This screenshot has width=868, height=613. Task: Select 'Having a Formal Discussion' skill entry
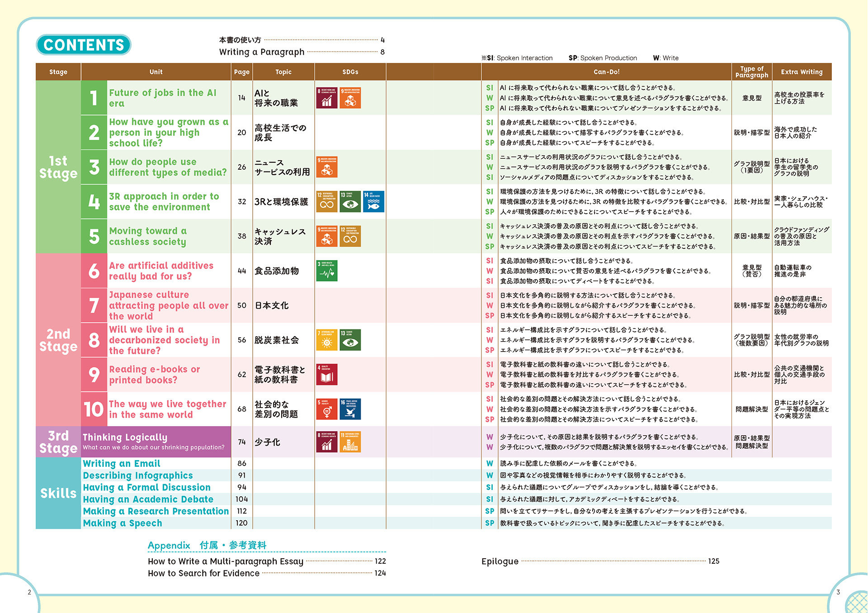147,487
